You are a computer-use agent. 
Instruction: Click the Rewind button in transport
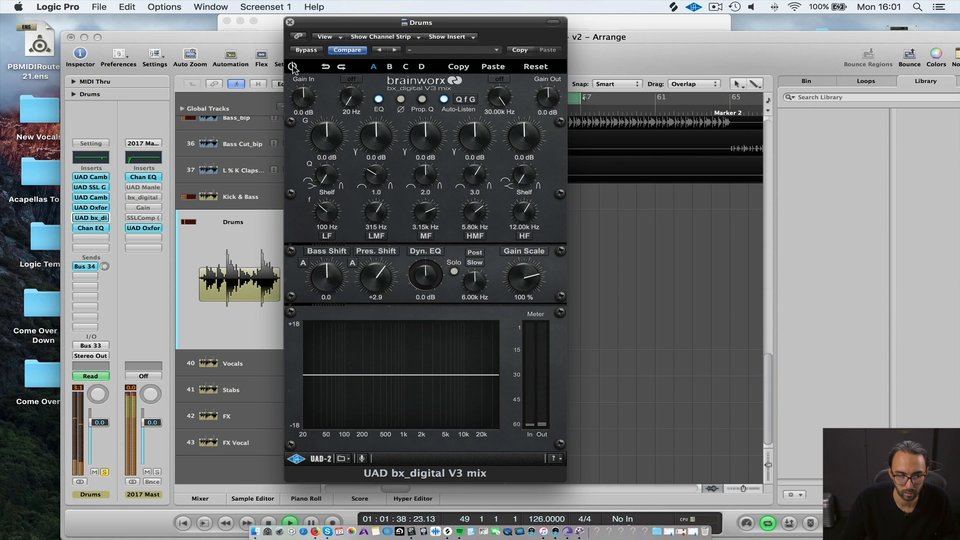point(225,523)
